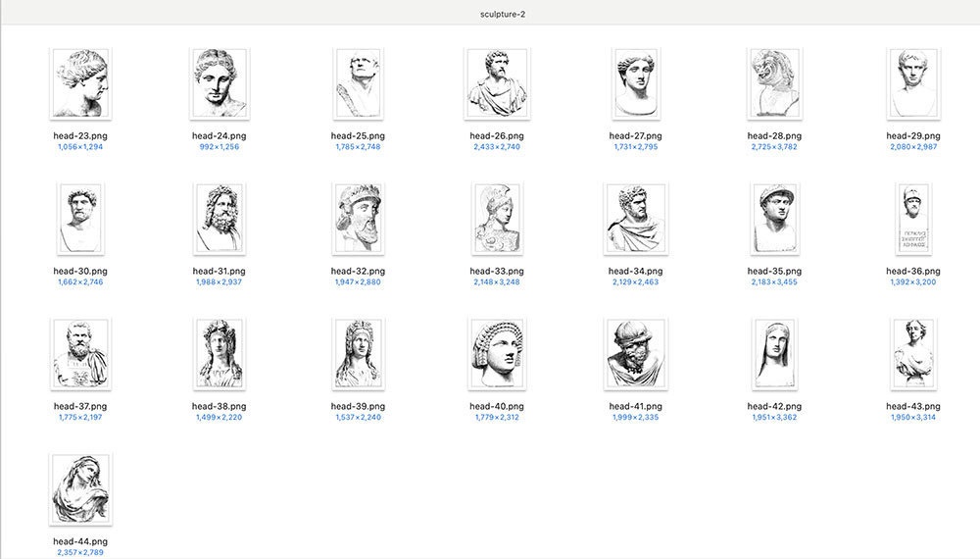
Task: Click the file name head-40.png
Action: pyautogui.click(x=497, y=406)
